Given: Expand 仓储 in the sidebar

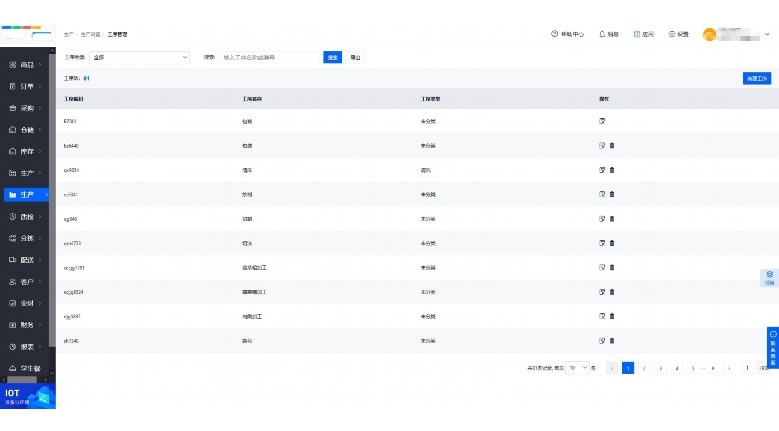Looking at the screenshot, I should pos(26,130).
